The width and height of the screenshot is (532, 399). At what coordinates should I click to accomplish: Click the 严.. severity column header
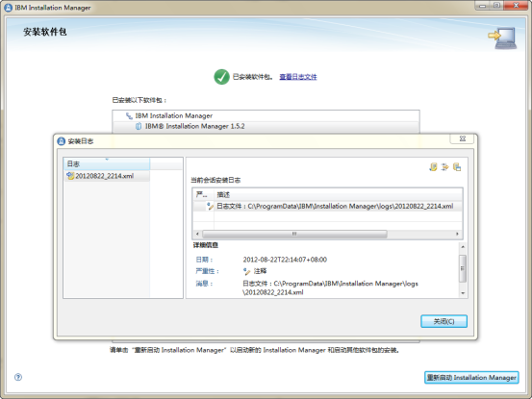[203, 194]
